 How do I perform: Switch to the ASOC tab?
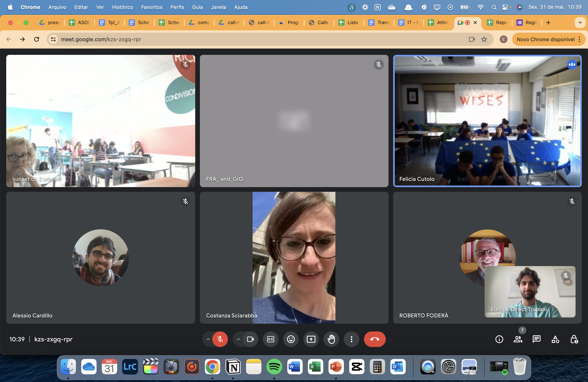tap(79, 23)
